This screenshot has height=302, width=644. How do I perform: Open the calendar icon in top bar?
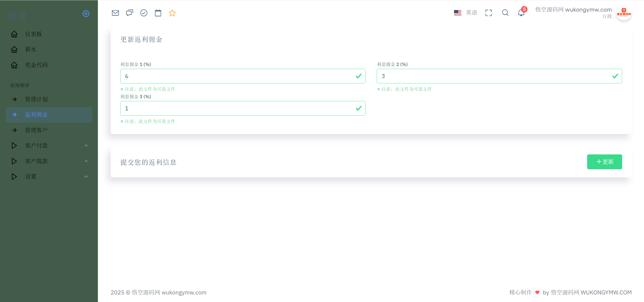click(158, 13)
